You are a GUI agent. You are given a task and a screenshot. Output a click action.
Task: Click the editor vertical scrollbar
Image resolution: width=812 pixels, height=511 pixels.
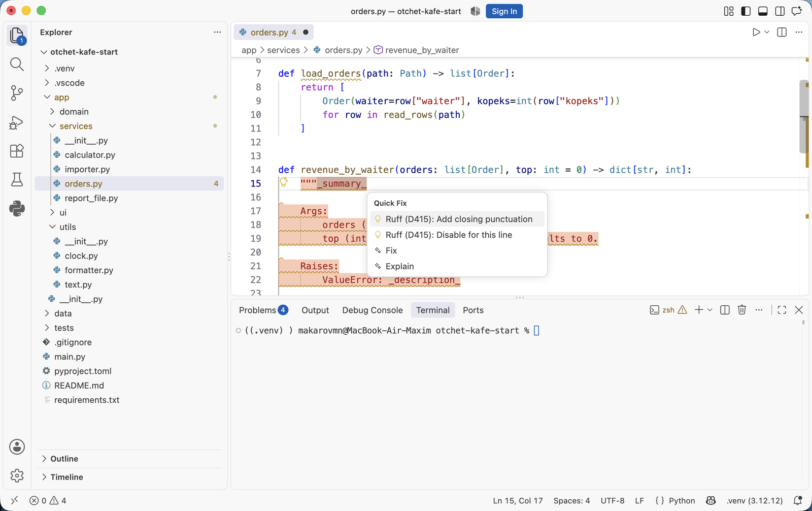click(x=804, y=117)
